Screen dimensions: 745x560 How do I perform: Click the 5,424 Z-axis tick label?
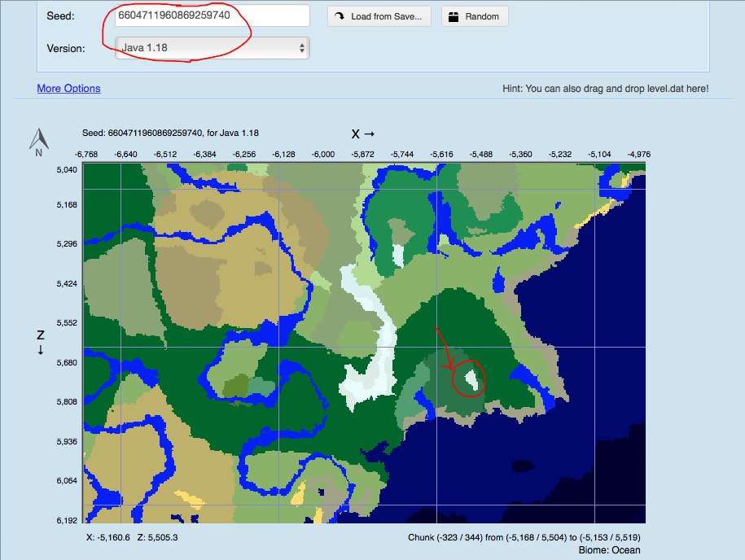click(x=67, y=284)
